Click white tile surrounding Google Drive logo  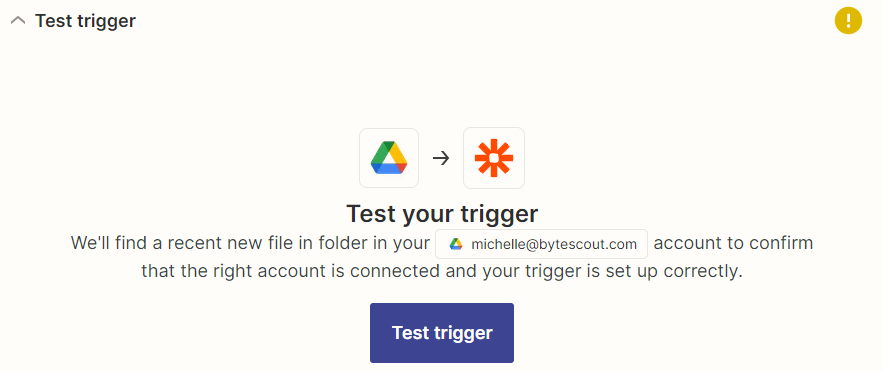click(x=389, y=158)
